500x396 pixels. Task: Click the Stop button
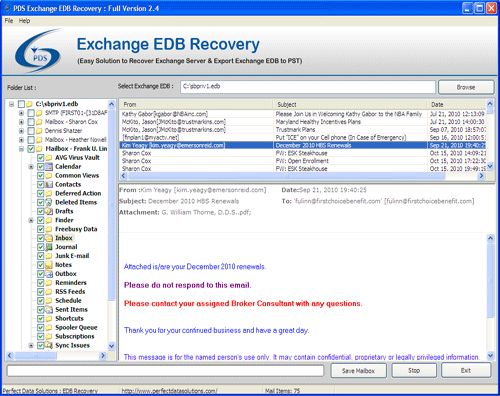414,370
